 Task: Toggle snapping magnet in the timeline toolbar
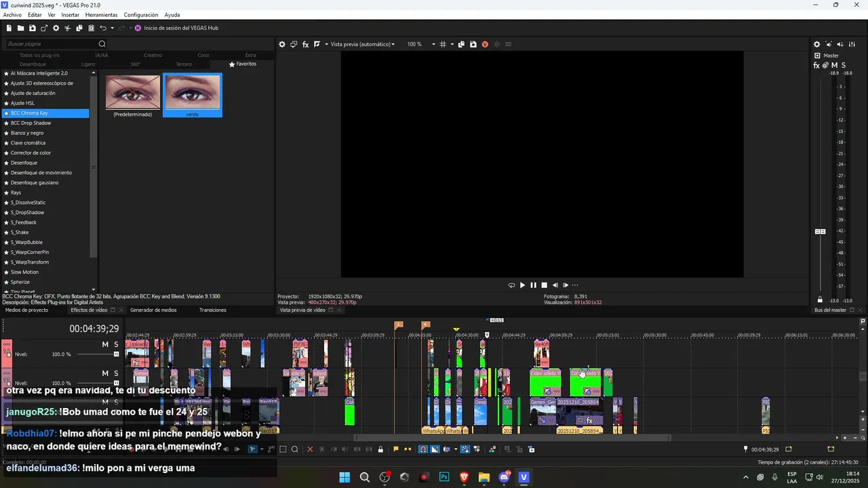422,449
